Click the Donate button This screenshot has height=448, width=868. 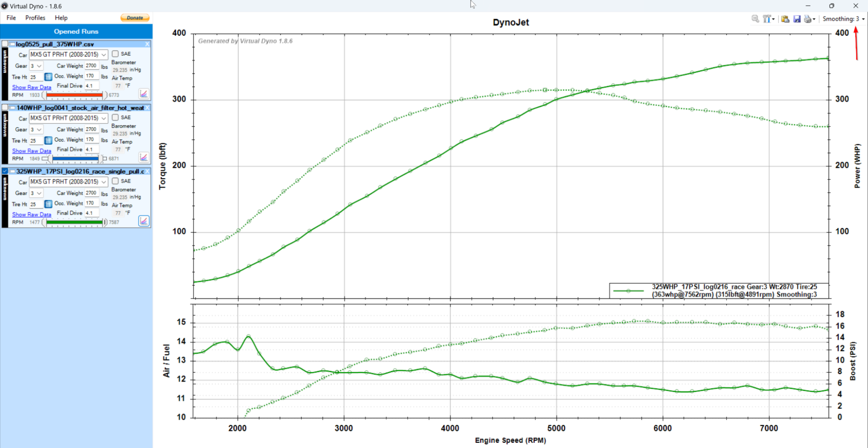[x=135, y=18]
